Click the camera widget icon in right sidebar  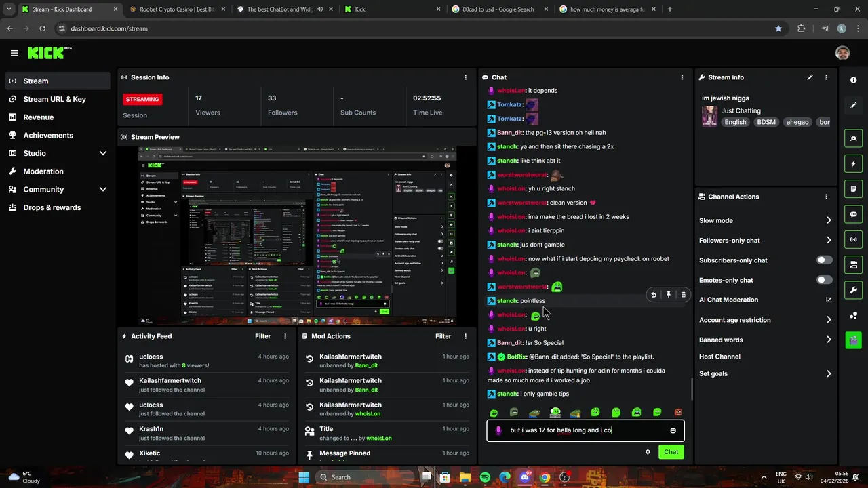pyautogui.click(x=853, y=264)
